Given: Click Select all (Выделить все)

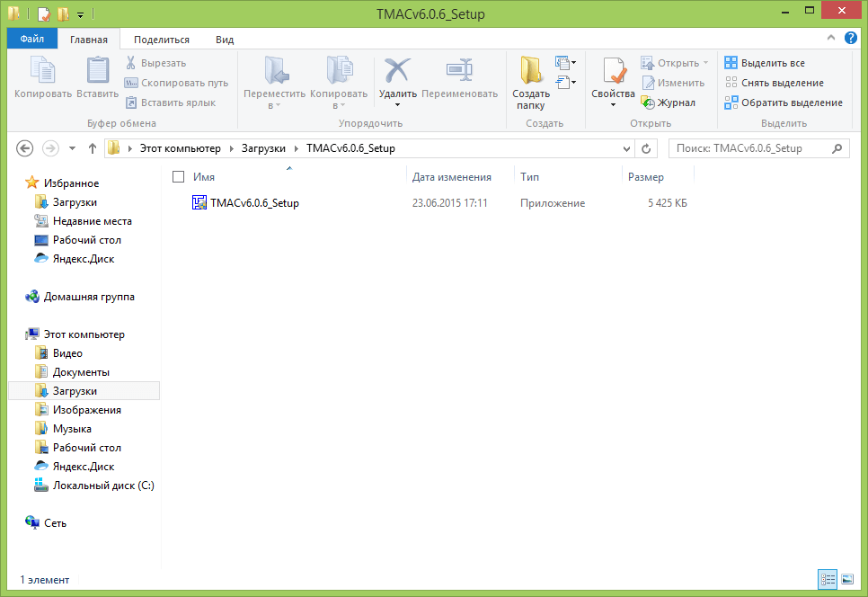Looking at the screenshot, I should [x=765, y=63].
